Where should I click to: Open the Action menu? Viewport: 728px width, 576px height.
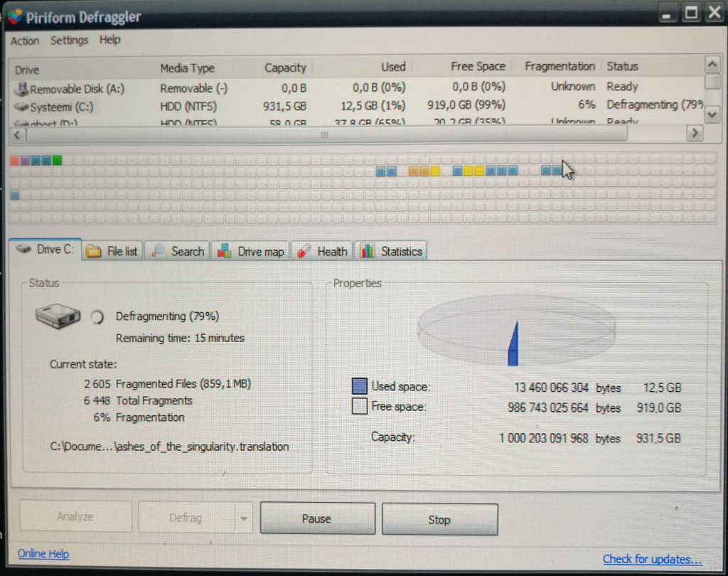click(25, 41)
